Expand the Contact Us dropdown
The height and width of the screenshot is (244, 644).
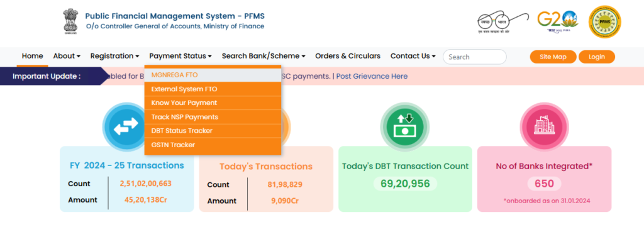click(413, 56)
